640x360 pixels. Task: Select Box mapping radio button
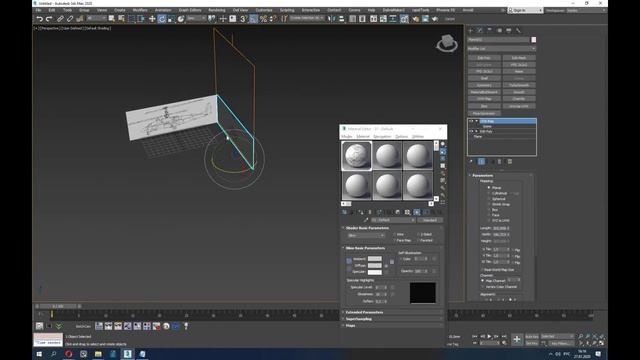click(x=489, y=209)
